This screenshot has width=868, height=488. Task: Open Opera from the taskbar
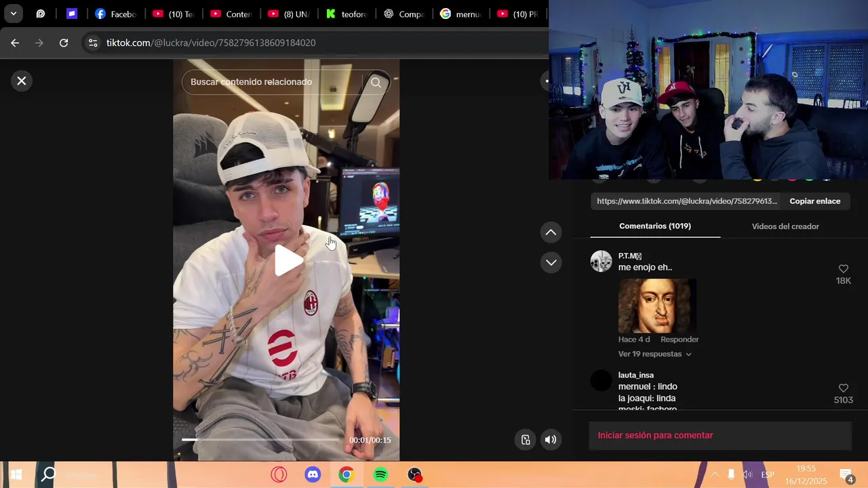pos(279,475)
